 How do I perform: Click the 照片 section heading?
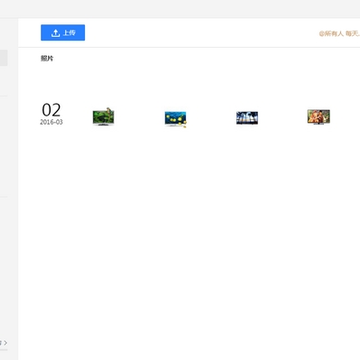point(47,58)
